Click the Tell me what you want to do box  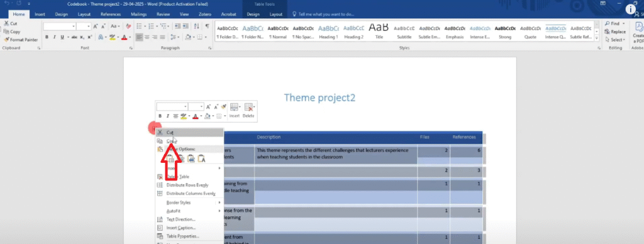tap(323, 14)
